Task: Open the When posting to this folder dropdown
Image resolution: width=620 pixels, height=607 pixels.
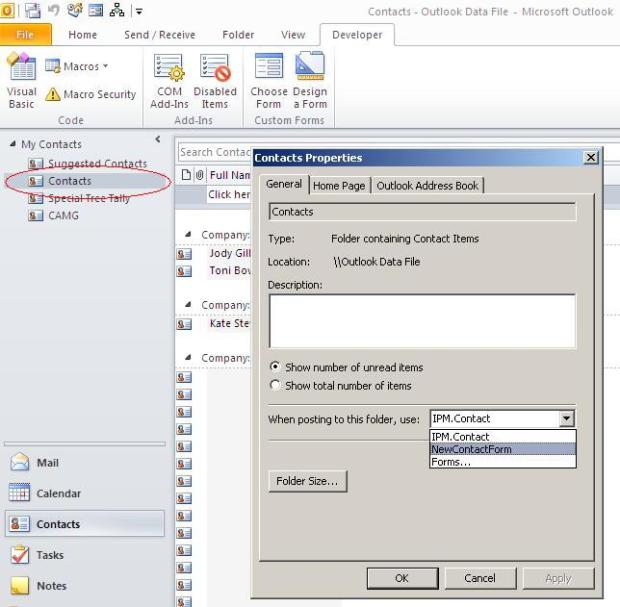Action: (566, 418)
